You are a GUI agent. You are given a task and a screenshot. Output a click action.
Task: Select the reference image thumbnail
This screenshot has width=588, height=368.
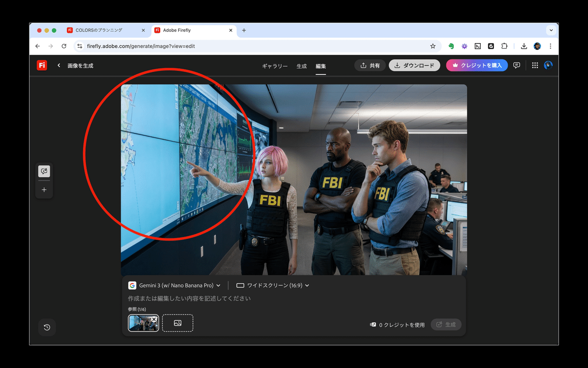click(143, 323)
